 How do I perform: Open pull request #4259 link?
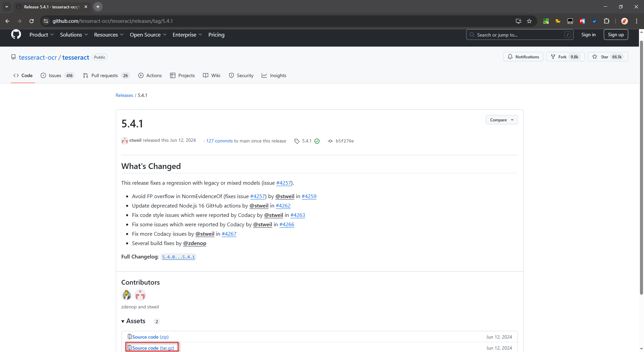click(309, 196)
